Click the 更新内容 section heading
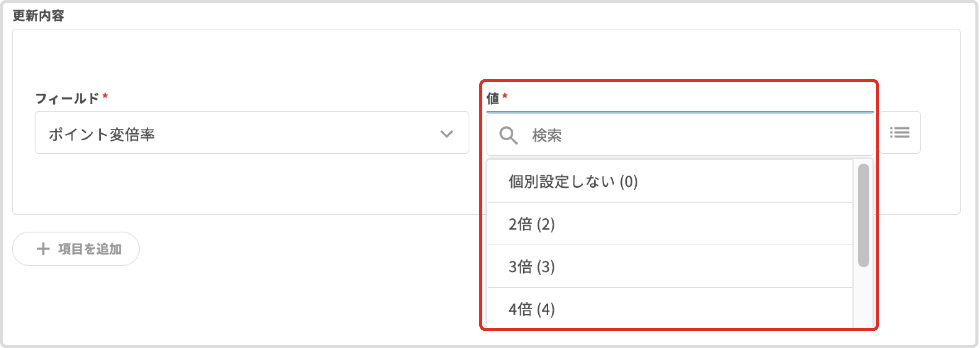The image size is (980, 348). click(x=38, y=16)
